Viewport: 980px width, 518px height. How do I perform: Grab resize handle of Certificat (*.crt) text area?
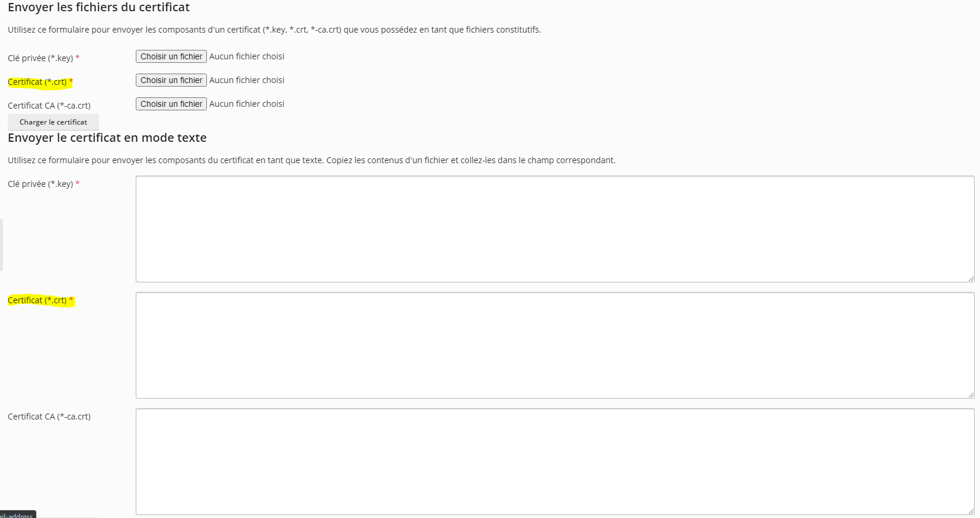pyautogui.click(x=971, y=395)
